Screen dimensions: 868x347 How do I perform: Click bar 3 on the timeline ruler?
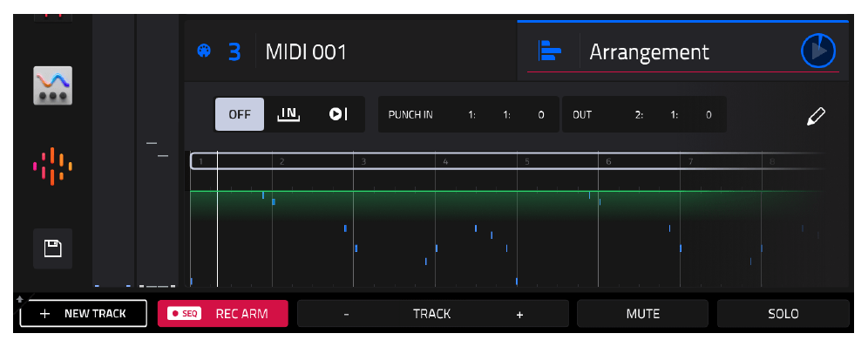pos(363,161)
